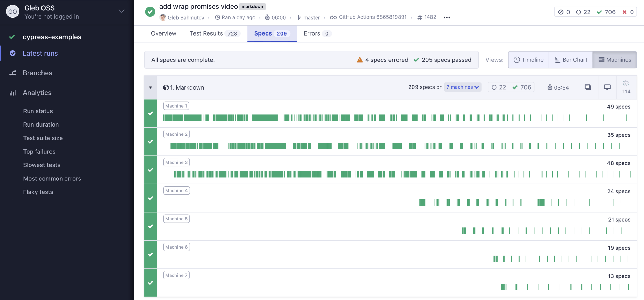Click the Branches sidebar icon

pos(13,73)
